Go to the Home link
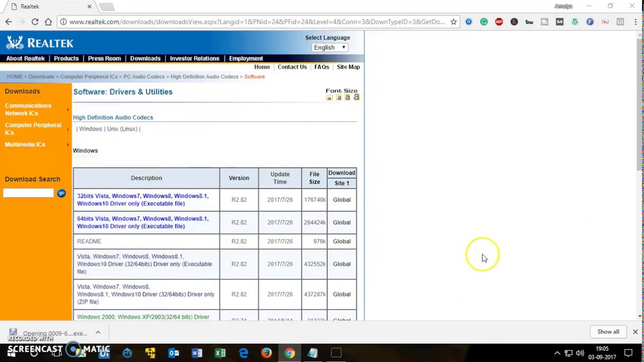 click(262, 67)
